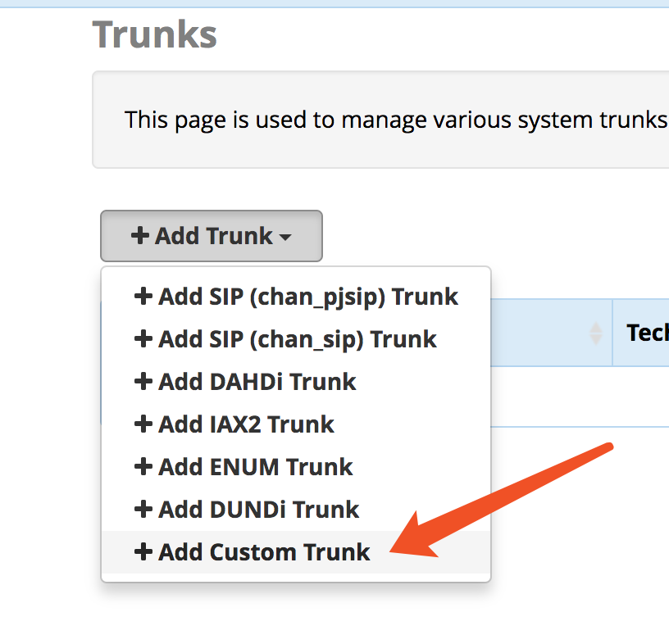Click the page description text
Screen dimensions: 669x644
point(396,120)
